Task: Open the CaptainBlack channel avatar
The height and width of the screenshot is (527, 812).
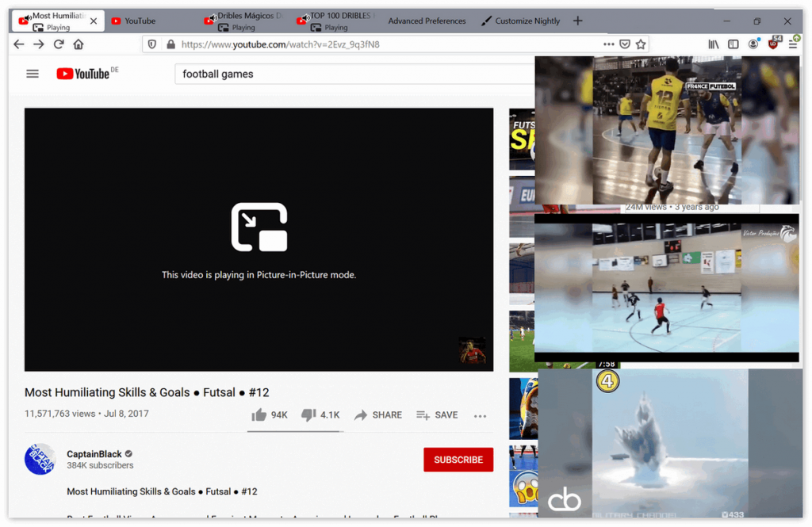Action: [x=40, y=459]
